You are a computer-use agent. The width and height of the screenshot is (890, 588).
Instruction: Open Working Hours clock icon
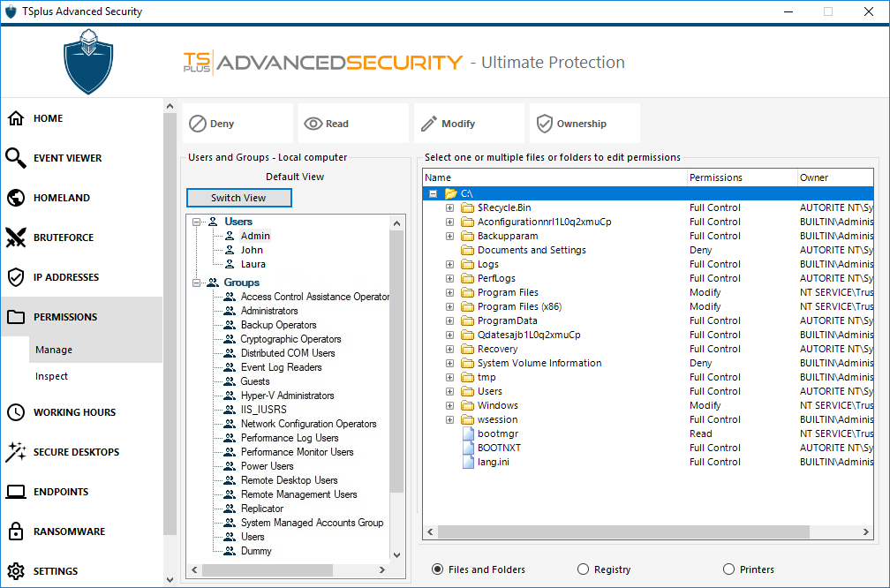(x=16, y=412)
